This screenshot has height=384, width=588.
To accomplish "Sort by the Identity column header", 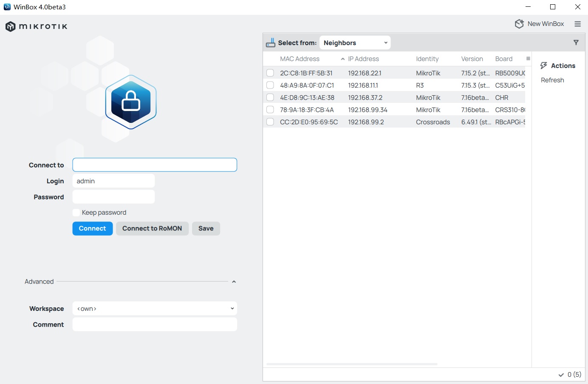I will (427, 59).
